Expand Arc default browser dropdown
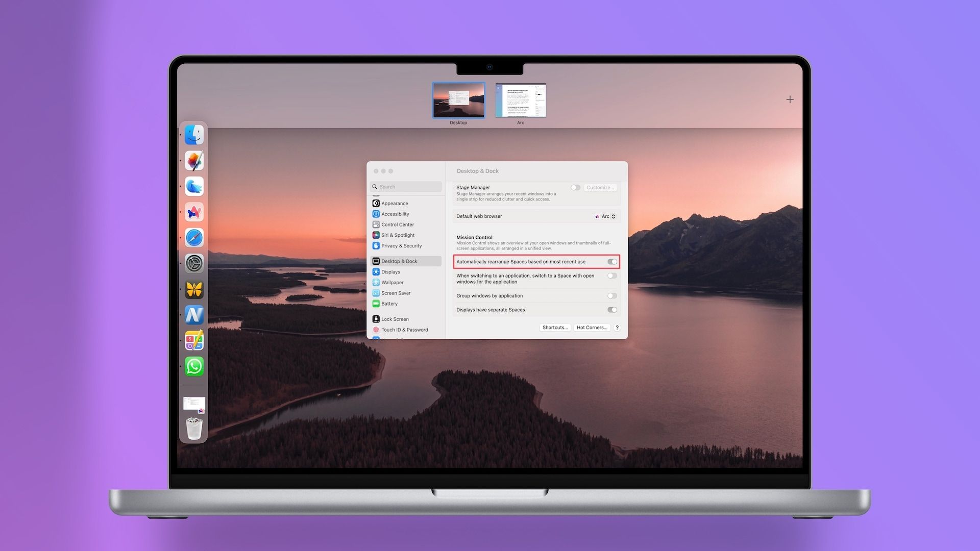Screen dimensions: 980x551 click(x=605, y=216)
